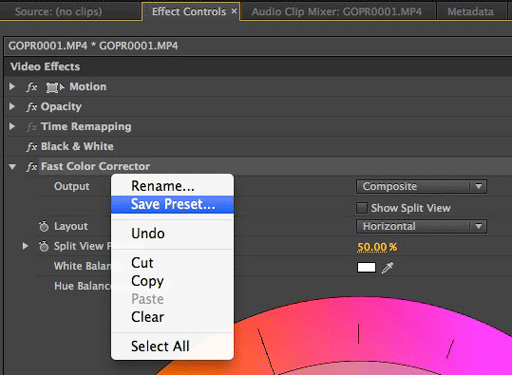Screen dimensions: 512x375
Task: Toggle the fx icon for Black & White
Action: [x=32, y=147]
